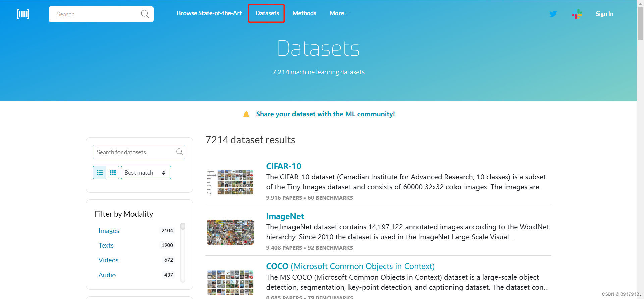Open the CIFAR-10 dataset title

click(283, 166)
